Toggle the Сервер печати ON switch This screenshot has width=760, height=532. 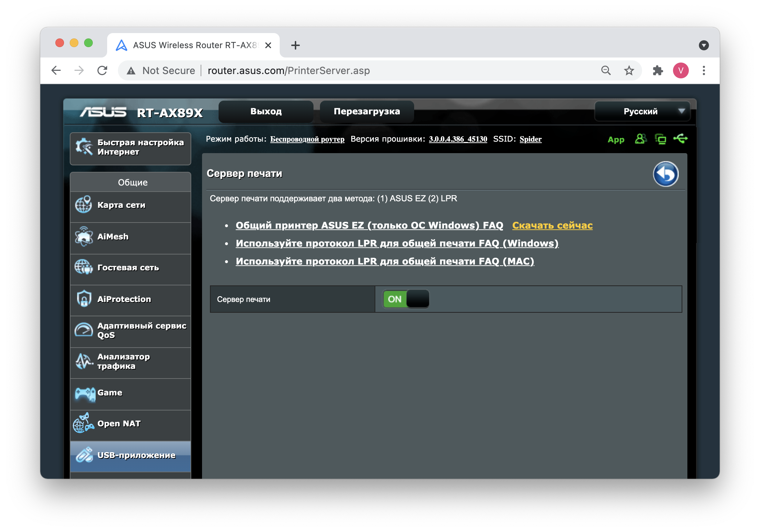(406, 299)
